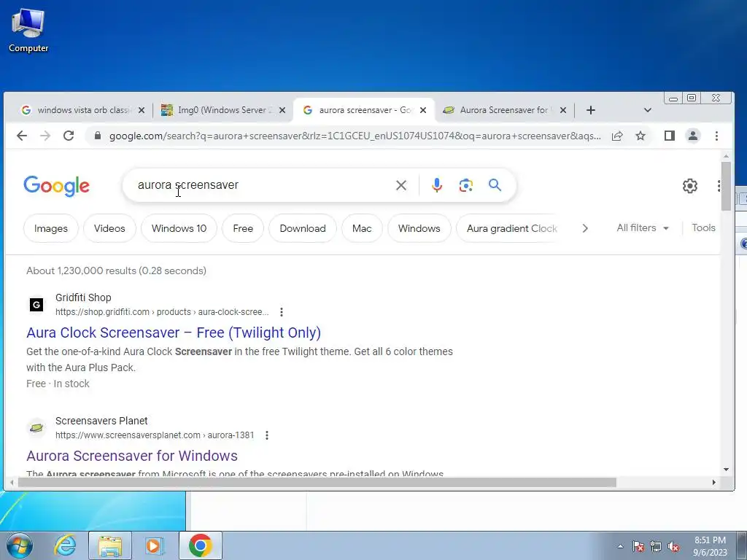The height and width of the screenshot is (560, 747).
Task: Click the network tray icon
Action: 656,546
